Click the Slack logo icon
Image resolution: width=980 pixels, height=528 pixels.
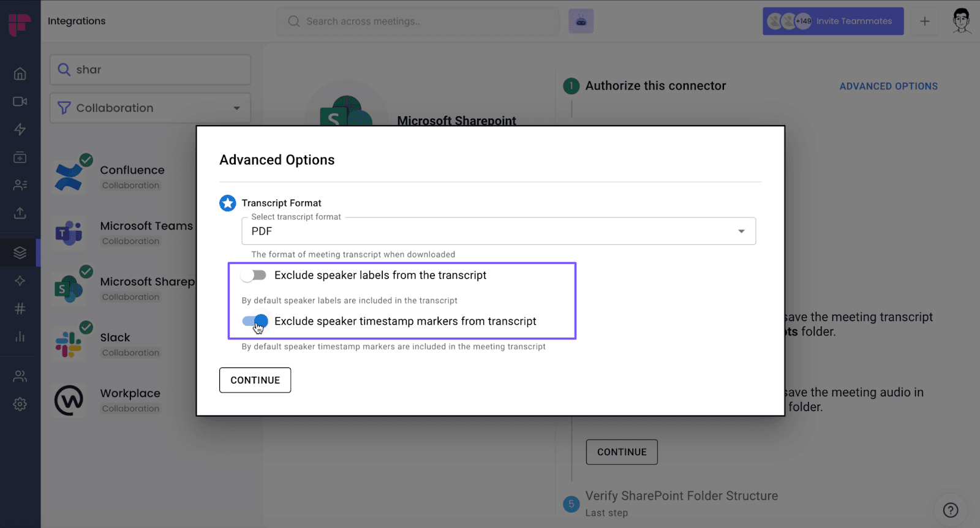pos(69,344)
